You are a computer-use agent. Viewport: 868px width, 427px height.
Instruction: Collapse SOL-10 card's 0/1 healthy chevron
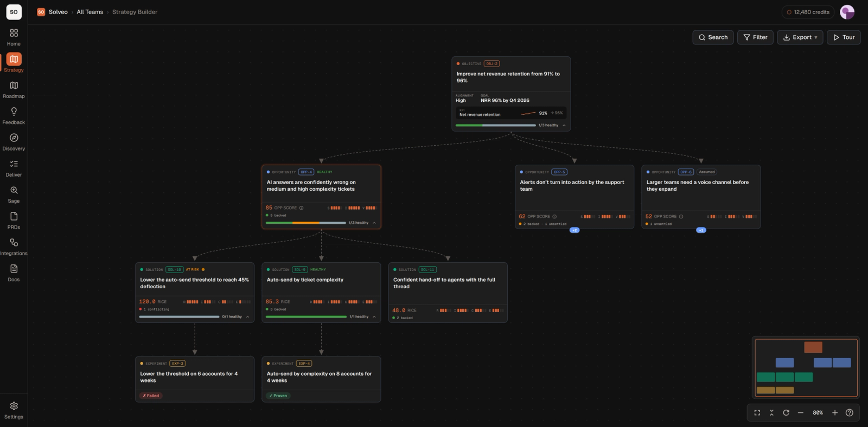point(247,317)
